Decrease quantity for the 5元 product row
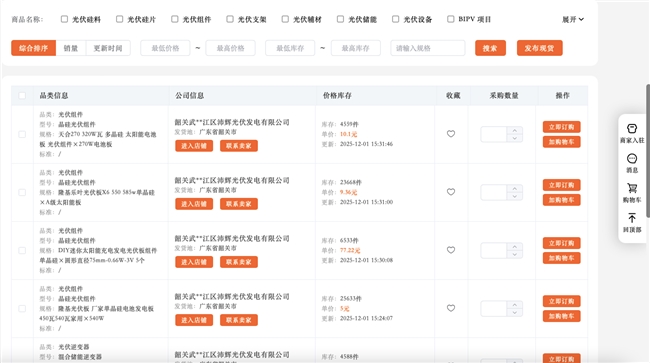This screenshot has height=363, width=650. (515, 312)
